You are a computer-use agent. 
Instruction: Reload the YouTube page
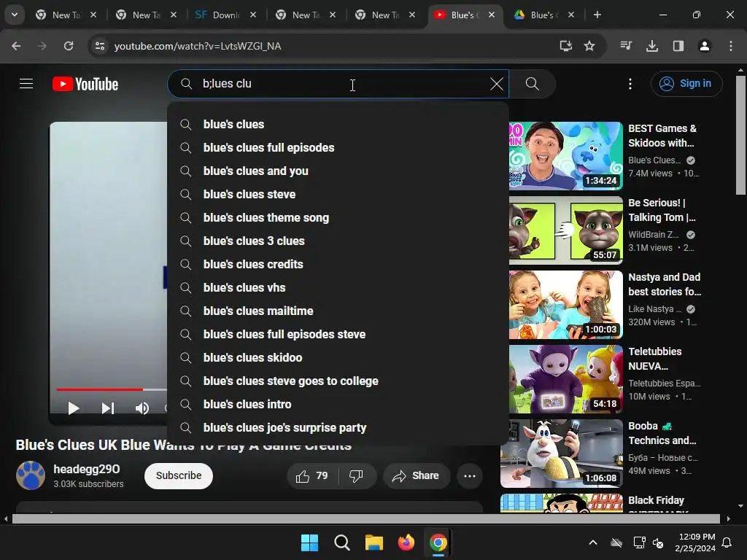(x=69, y=46)
